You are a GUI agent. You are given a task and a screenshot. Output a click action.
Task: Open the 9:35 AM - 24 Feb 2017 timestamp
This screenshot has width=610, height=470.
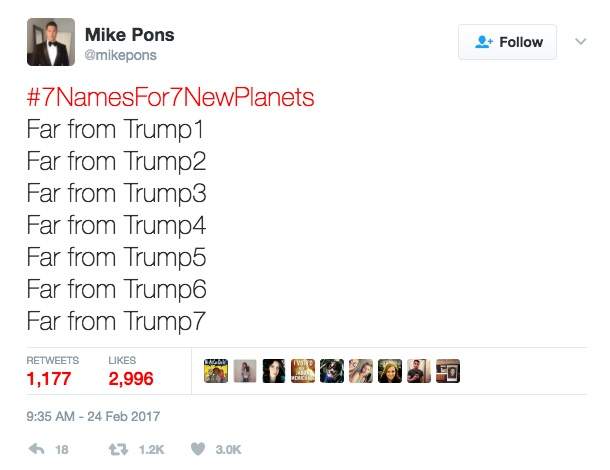93,415
